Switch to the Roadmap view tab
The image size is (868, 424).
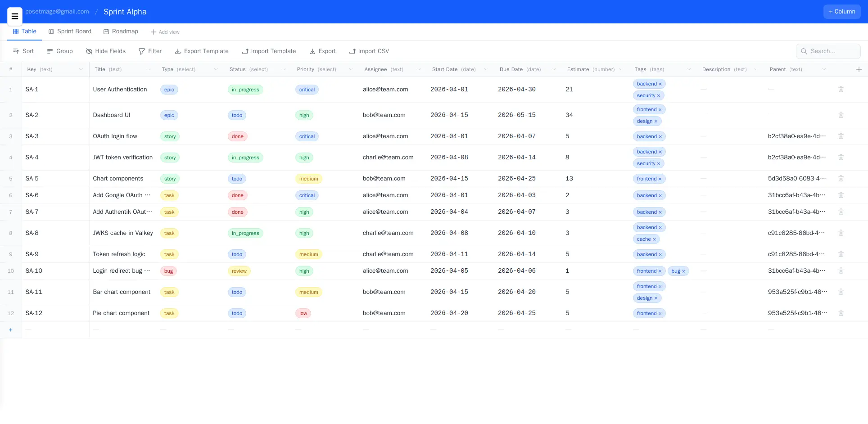point(121,32)
